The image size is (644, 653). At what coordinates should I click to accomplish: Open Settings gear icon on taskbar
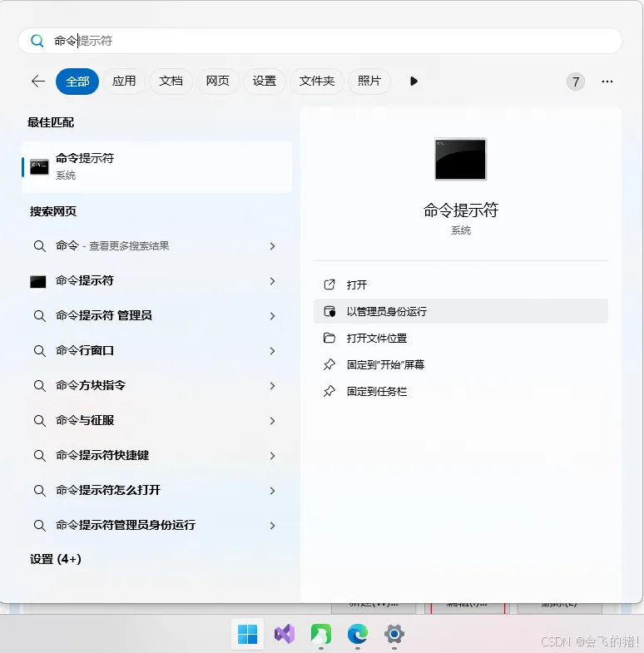[394, 634]
